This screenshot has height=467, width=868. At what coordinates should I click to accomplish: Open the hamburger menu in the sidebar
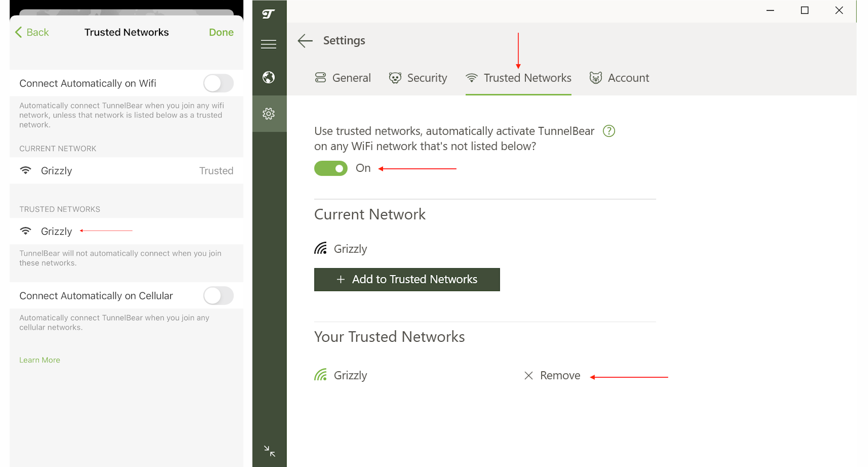point(268,44)
